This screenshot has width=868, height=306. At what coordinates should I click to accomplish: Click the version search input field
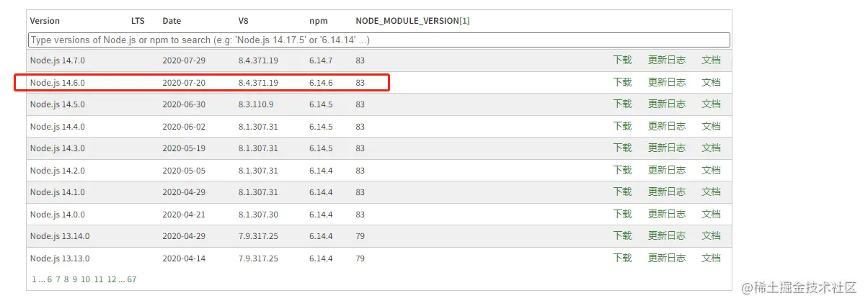[379, 40]
